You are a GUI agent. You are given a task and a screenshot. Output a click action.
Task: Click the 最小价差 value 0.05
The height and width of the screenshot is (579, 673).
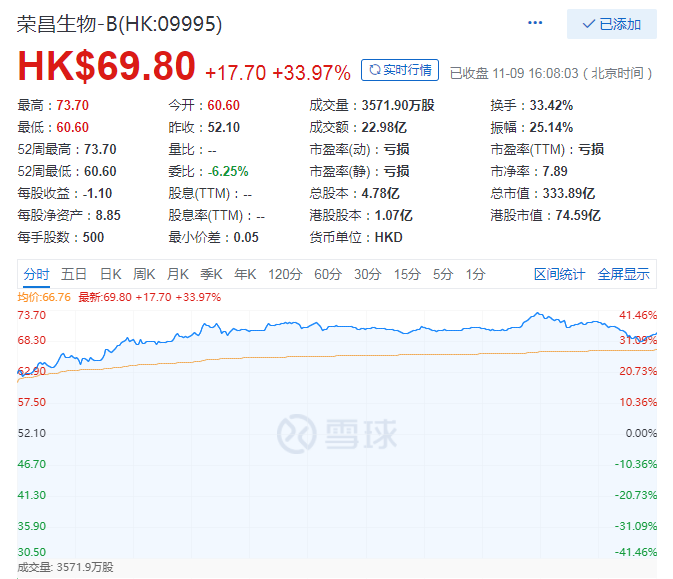[246, 237]
